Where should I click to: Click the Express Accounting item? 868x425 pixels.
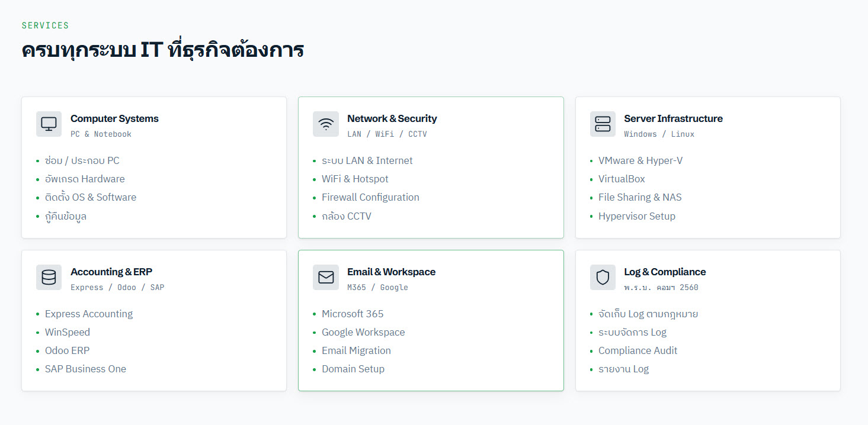[x=89, y=314]
